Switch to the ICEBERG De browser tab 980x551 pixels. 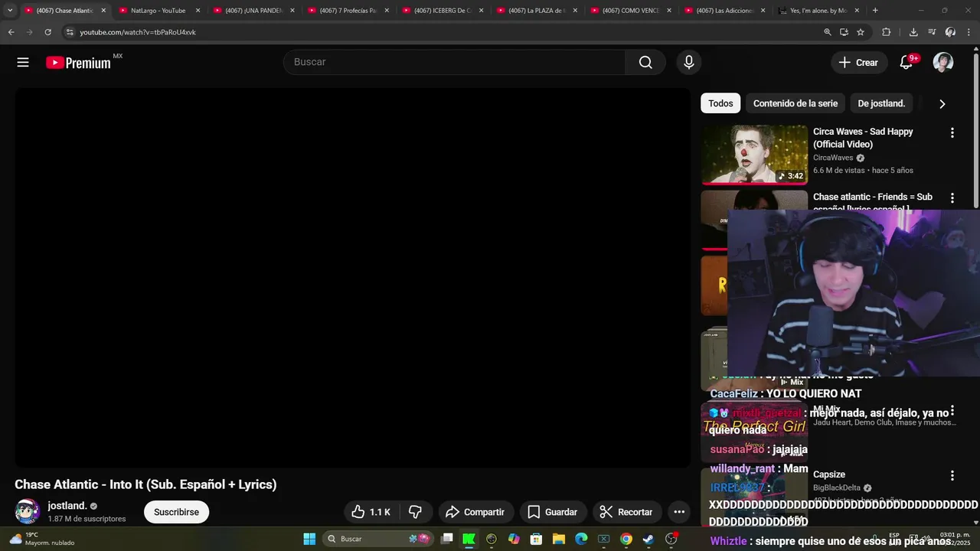[443, 11]
